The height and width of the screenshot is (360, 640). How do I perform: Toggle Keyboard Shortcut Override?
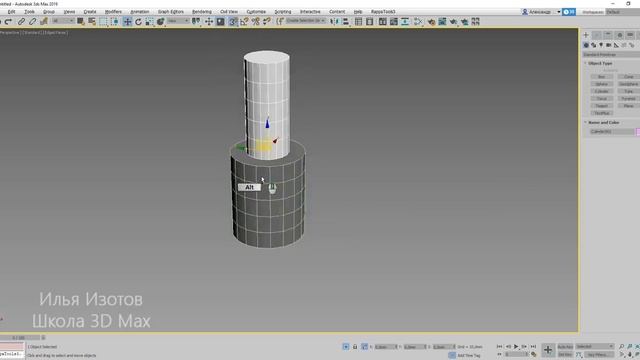tap(220, 21)
